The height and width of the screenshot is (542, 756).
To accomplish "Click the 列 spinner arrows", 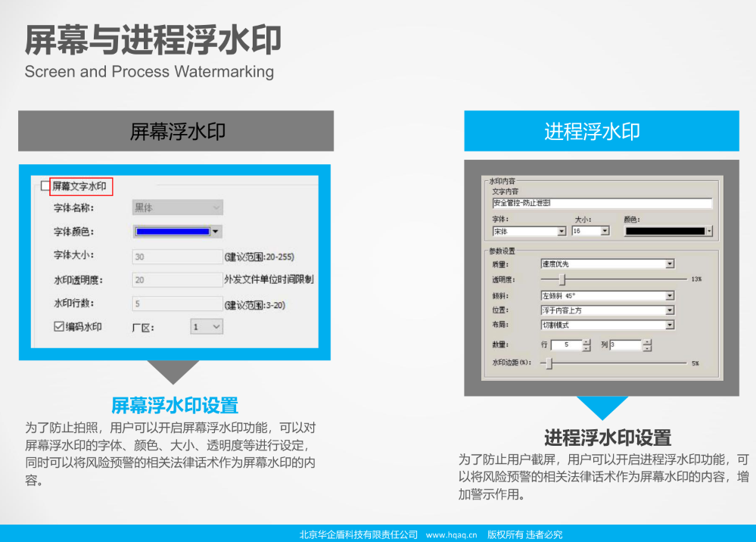I will (x=647, y=344).
